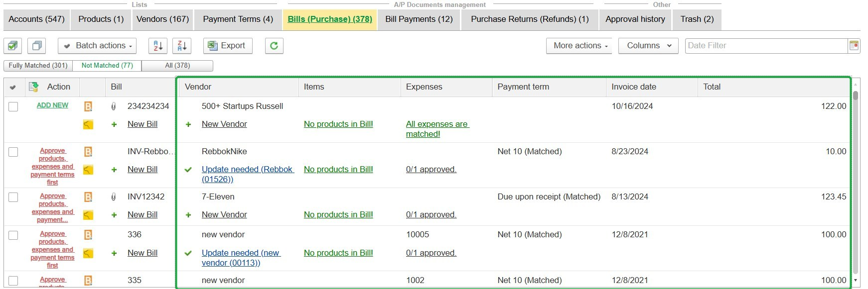Screen dimensions: 868x289
Task: Open the Columns dropdown
Action: click(648, 46)
